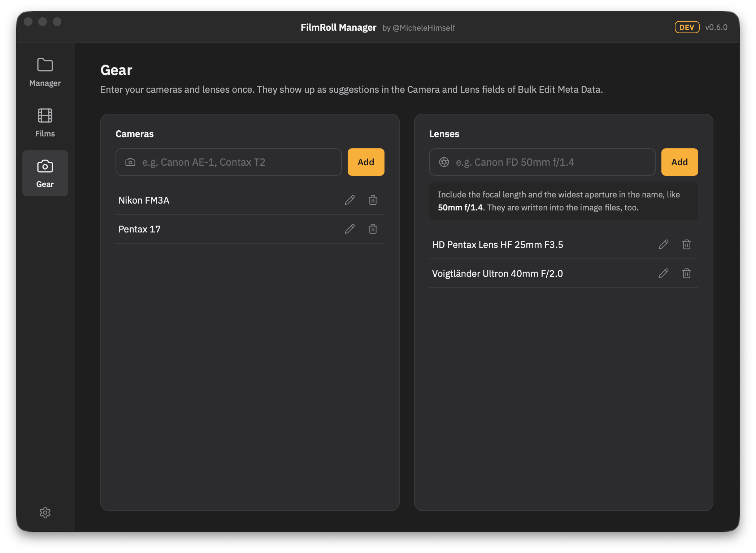Click Voigtländer Ultron 40mm F/2.0 text
Viewport: 756px width, 553px height.
point(498,274)
